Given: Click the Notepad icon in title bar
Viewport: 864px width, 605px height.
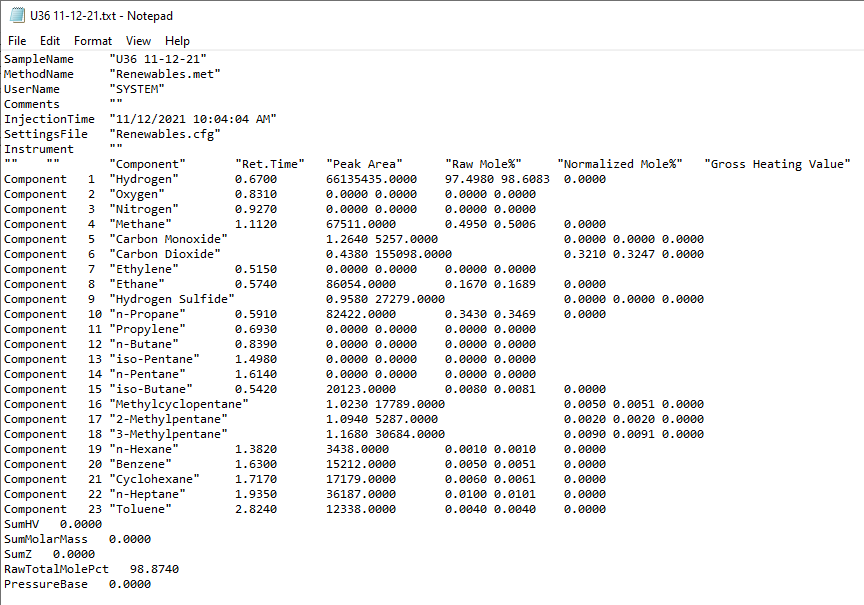Looking at the screenshot, I should (17, 15).
